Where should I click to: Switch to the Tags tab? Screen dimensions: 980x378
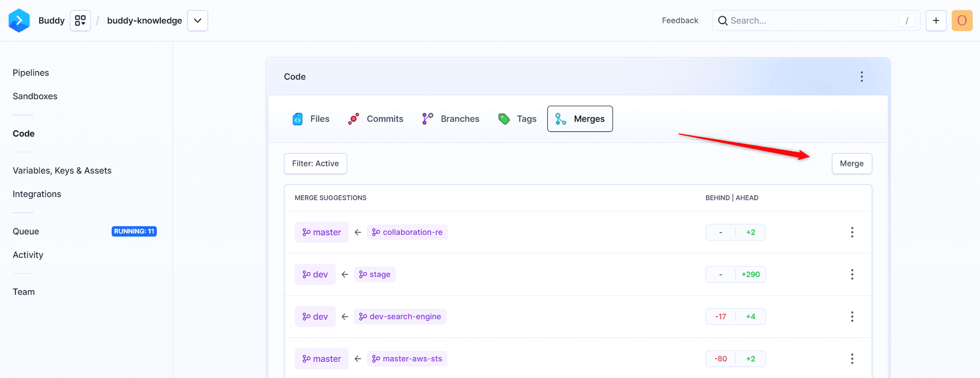[517, 119]
